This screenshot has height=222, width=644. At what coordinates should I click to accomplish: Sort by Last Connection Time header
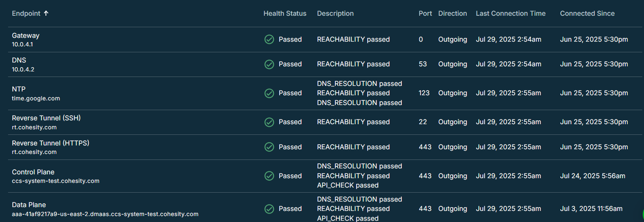coord(511,13)
